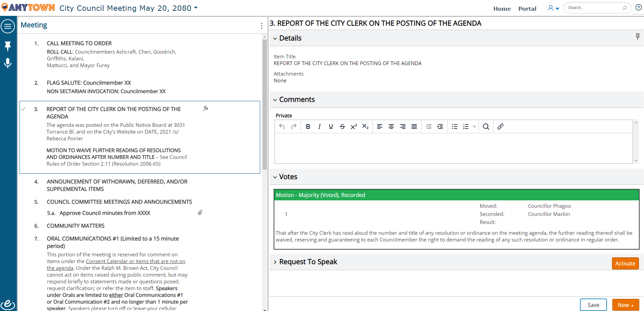Align comment text right
The image size is (644, 311).
[403, 126]
